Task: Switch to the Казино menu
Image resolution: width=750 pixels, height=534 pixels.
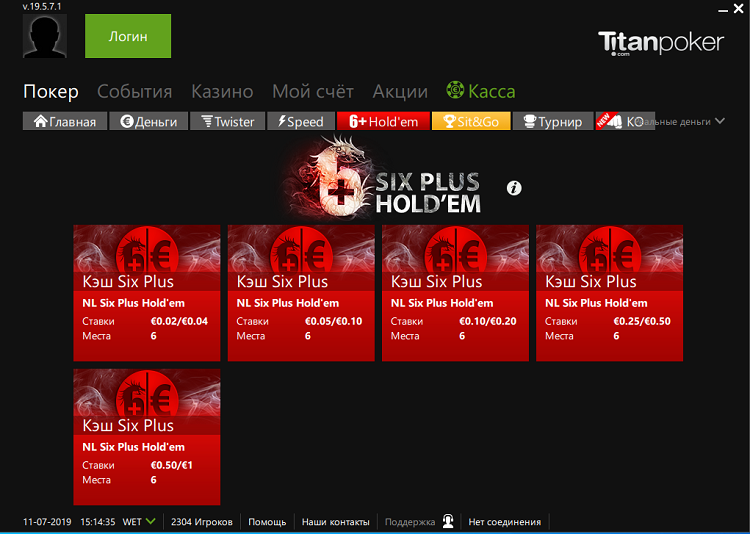Action: [x=222, y=92]
